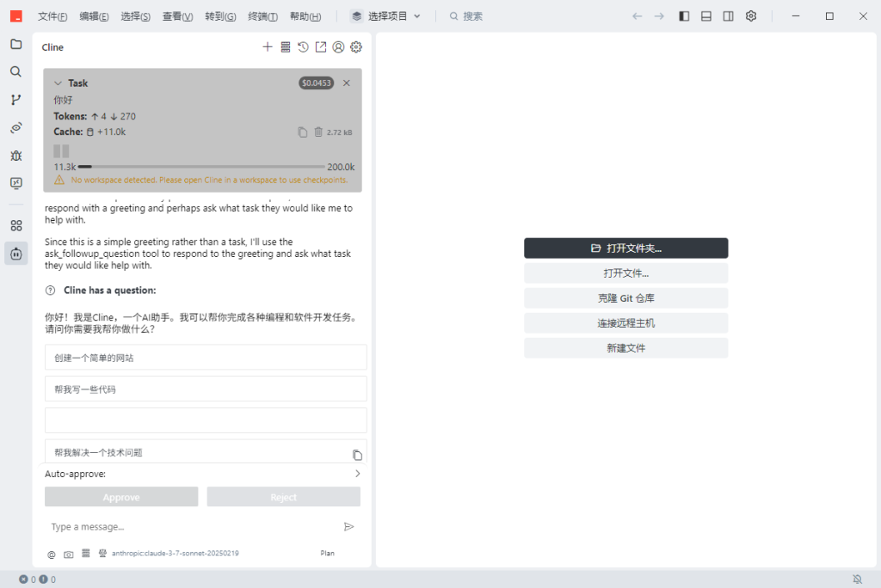Screen dimensions: 881x588
Task: Open MCP servers icon below message box
Action: click(x=85, y=553)
